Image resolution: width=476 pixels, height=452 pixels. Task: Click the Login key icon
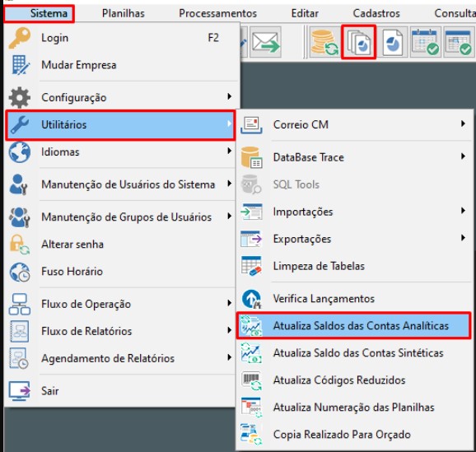click(20, 38)
